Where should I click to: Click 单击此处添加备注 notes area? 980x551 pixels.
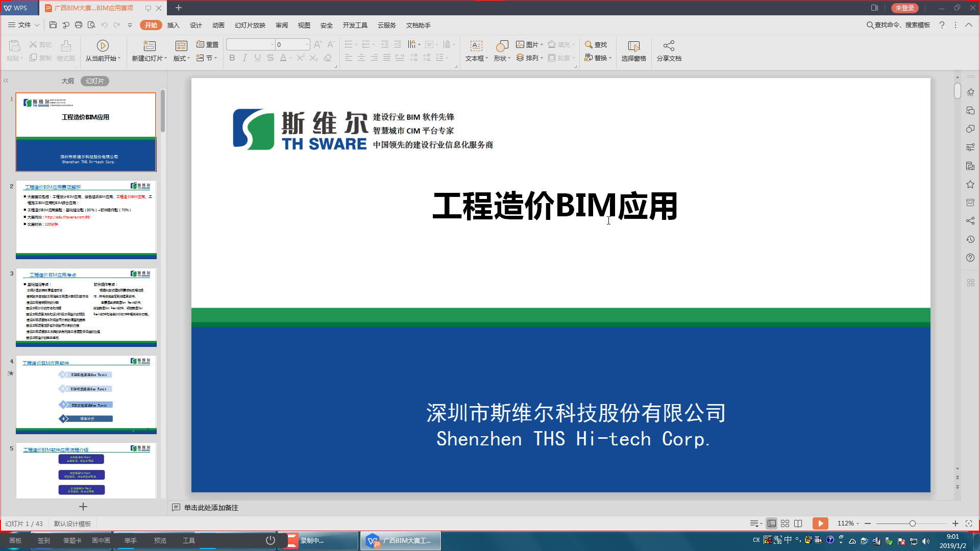(211, 508)
